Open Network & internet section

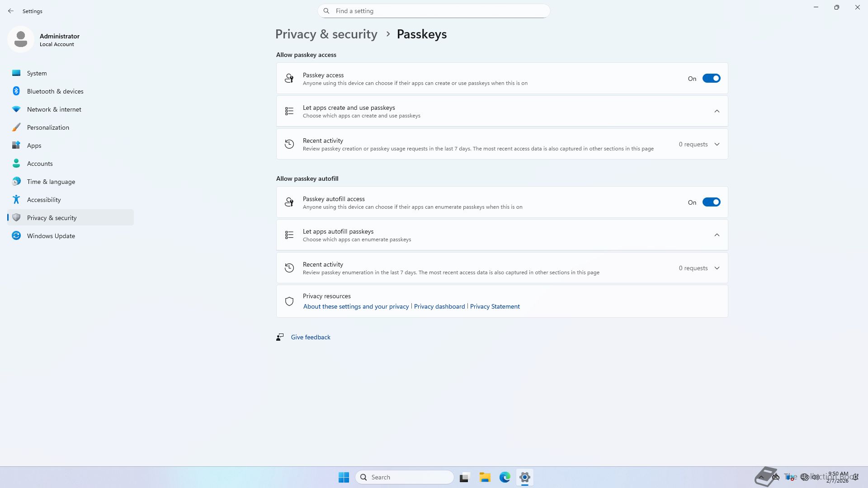[54, 109]
